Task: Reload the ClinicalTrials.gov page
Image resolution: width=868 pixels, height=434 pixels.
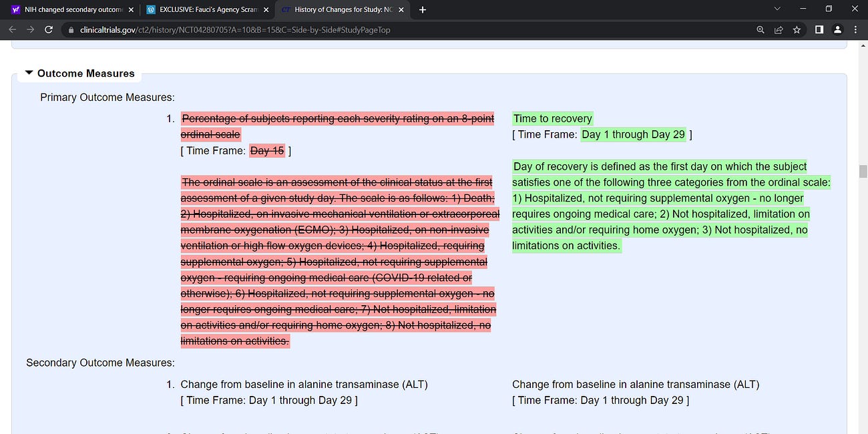Action: pos(48,29)
